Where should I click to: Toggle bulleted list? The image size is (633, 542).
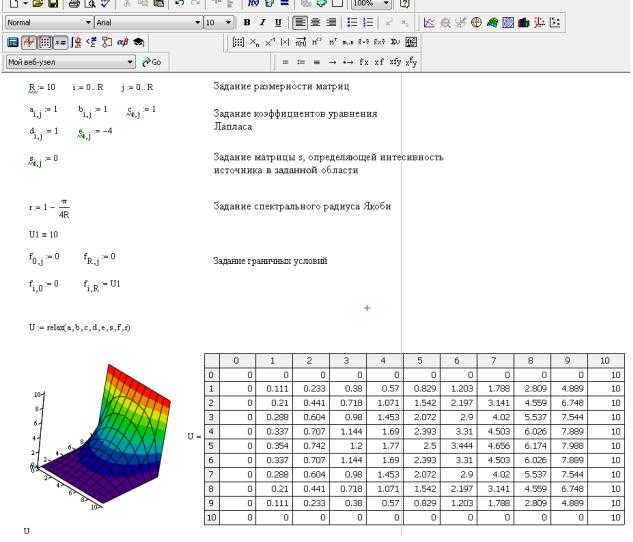(352, 23)
